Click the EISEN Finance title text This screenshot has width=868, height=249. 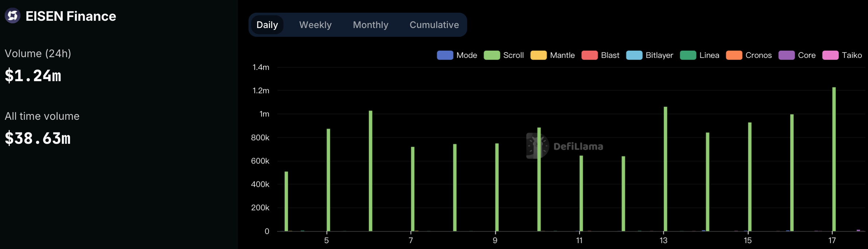71,16
